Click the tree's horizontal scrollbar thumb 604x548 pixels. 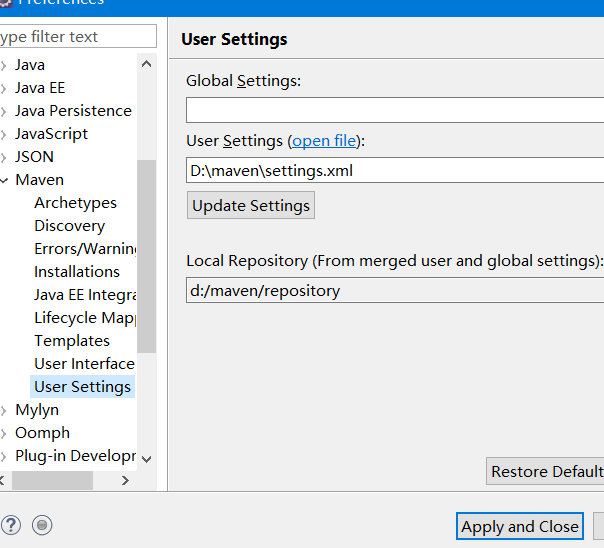[50, 481]
